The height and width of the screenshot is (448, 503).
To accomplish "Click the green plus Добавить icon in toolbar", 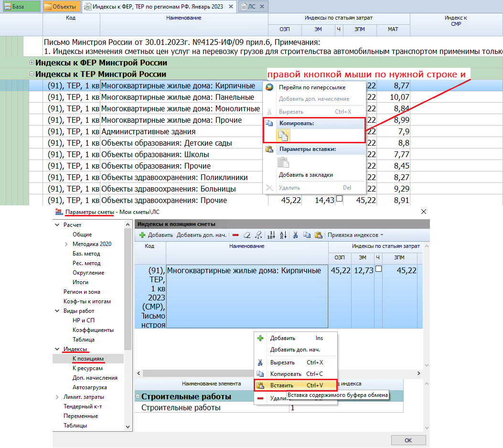I will [142, 235].
